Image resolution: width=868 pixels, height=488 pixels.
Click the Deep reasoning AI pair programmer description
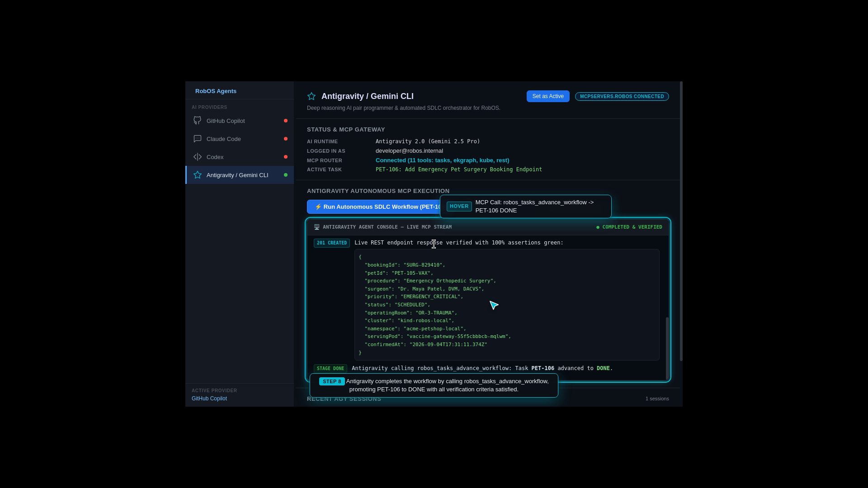(x=404, y=108)
